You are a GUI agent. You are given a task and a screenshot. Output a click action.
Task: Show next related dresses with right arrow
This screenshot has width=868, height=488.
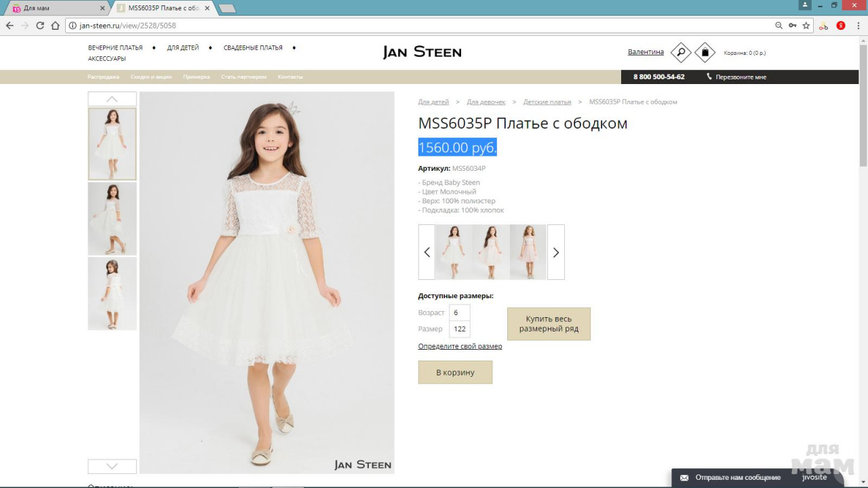point(555,252)
